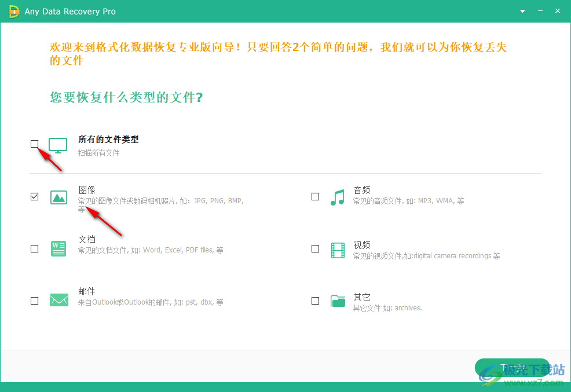Click the image picture icon
The width and height of the screenshot is (571, 392).
58,197
